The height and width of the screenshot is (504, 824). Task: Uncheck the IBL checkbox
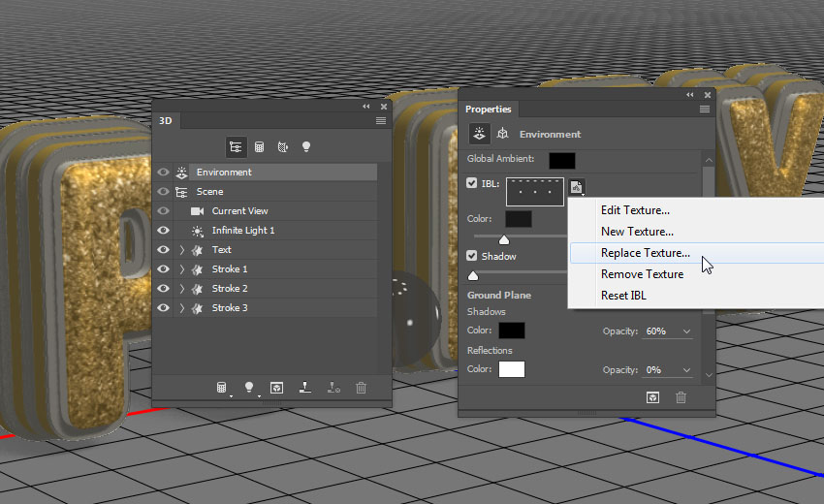(x=472, y=183)
